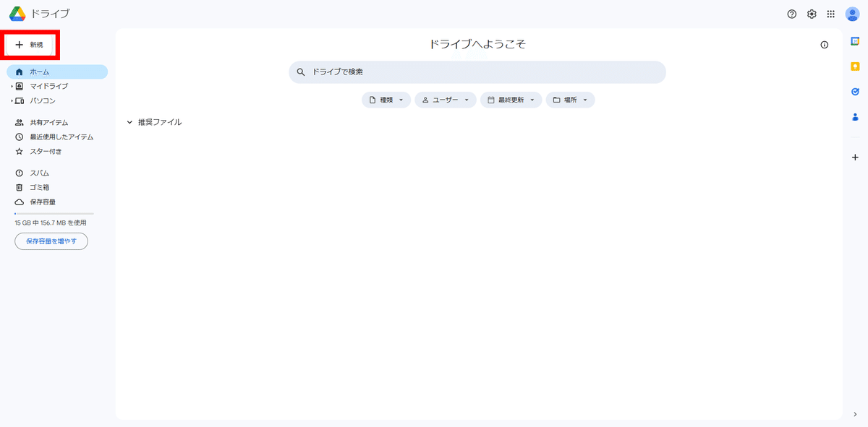Click the ドライブで検索 search field
The width and height of the screenshot is (868, 427).
coord(477,72)
